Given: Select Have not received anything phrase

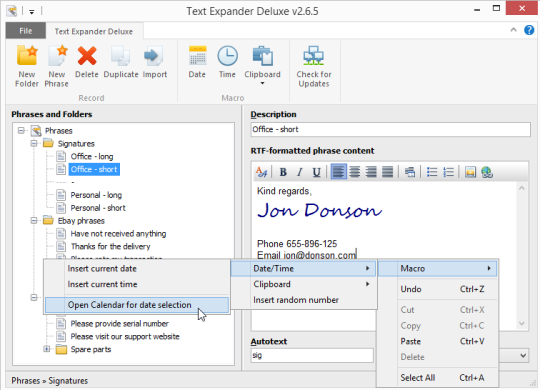Looking at the screenshot, I should coord(118,234).
